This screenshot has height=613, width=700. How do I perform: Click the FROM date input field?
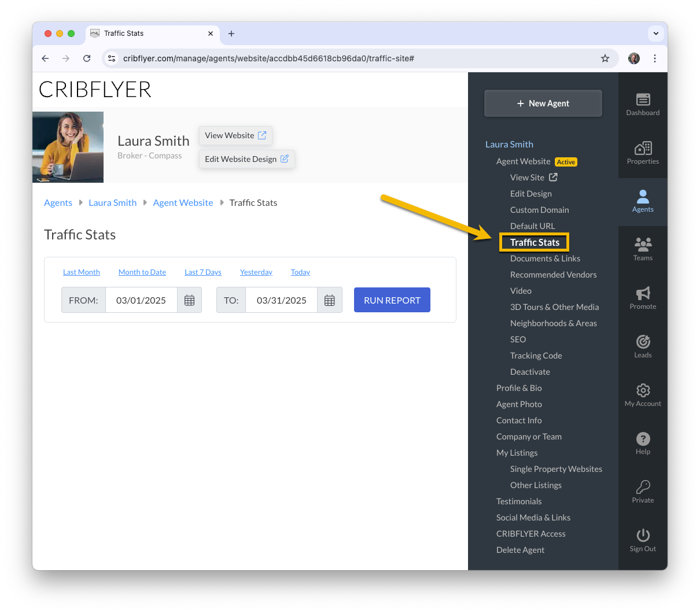pyautogui.click(x=141, y=300)
